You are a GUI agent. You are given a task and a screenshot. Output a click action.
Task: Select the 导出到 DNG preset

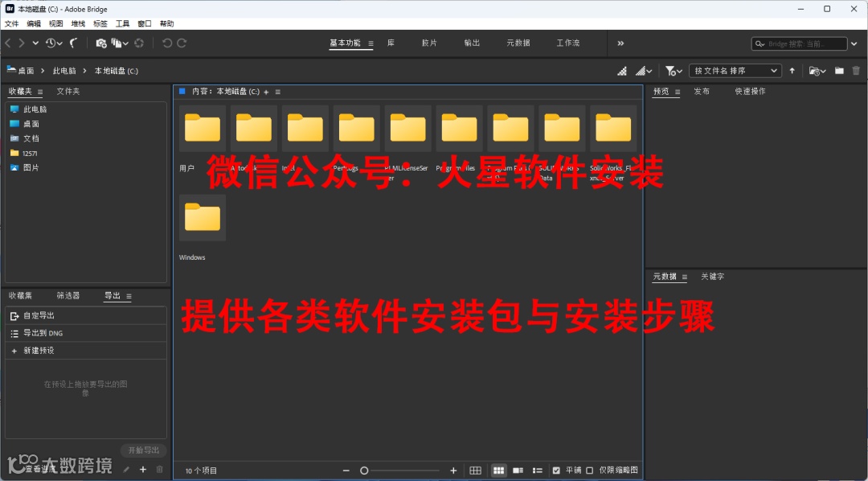86,333
